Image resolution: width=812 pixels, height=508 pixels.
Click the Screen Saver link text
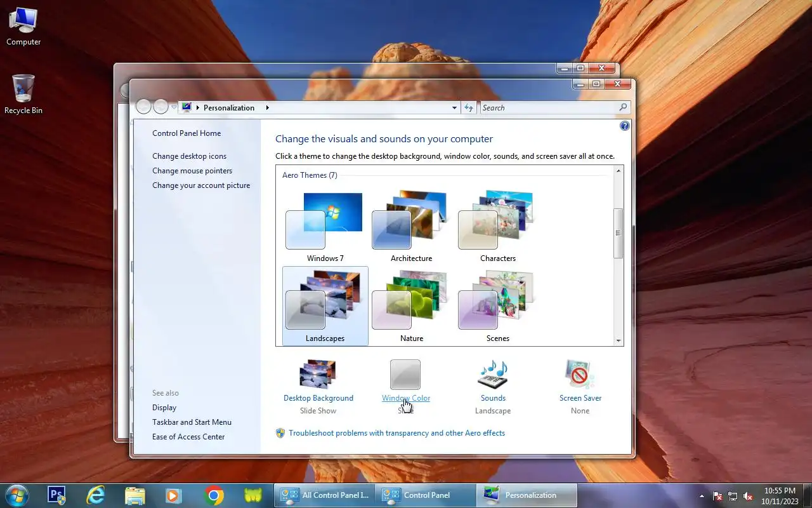point(580,398)
